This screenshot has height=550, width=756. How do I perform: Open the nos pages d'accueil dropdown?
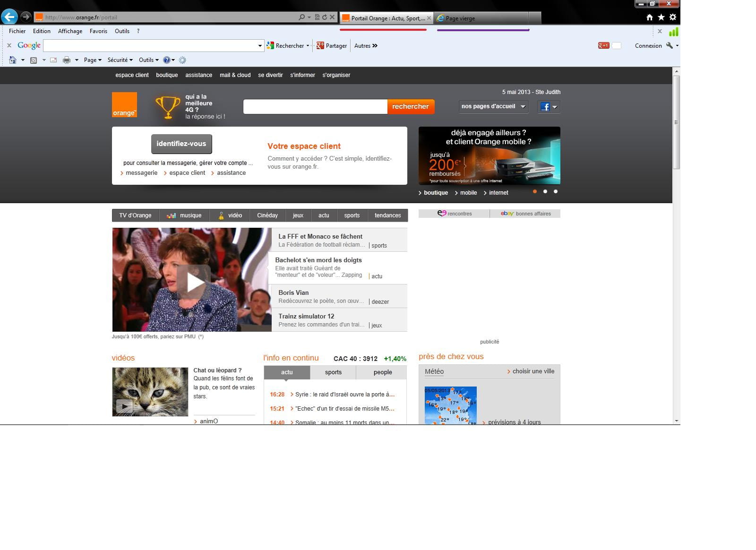pyautogui.click(x=493, y=106)
